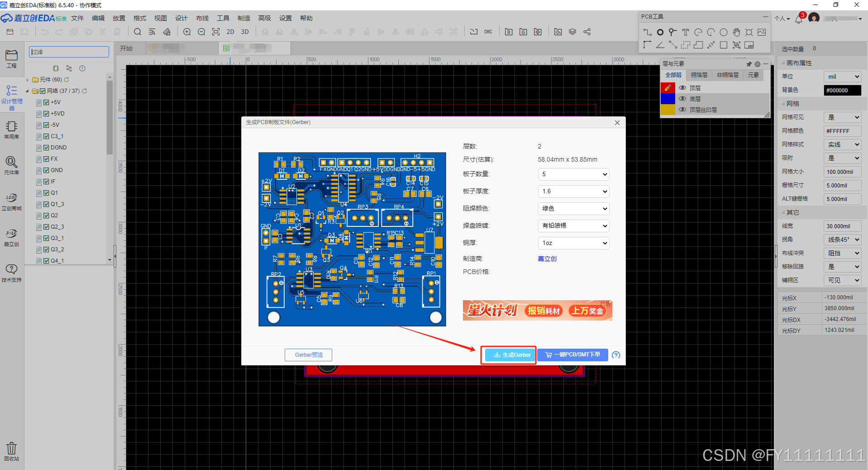Open the 回收站 recycle bin
The image size is (868, 470).
11,451
